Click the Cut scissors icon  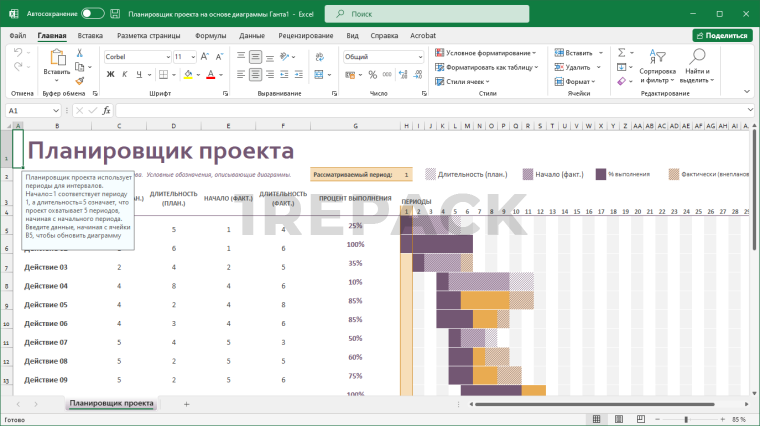point(80,51)
